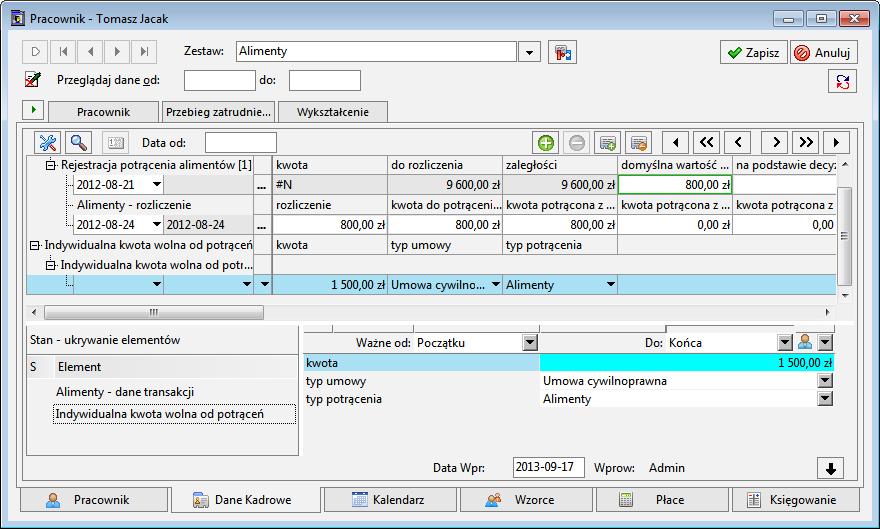Screen dimensions: 880x529
Task: Click the edit-period table icon
Action: click(x=639, y=142)
